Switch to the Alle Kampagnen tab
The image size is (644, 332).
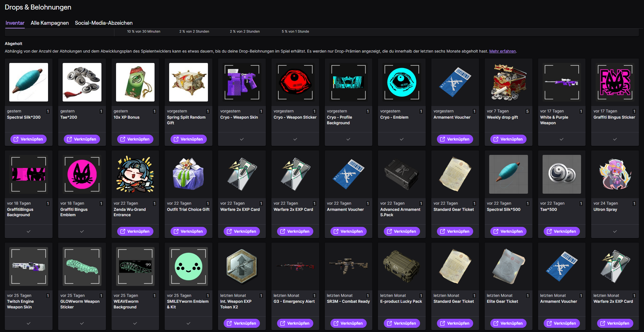click(x=50, y=23)
